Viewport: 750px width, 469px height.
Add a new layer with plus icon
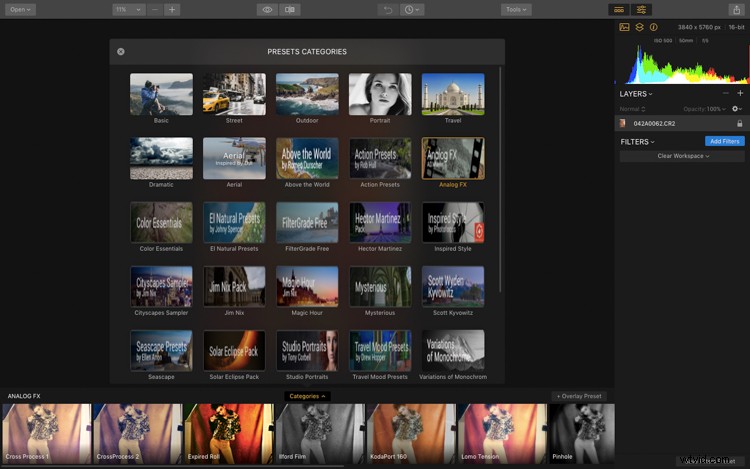pyautogui.click(x=740, y=93)
